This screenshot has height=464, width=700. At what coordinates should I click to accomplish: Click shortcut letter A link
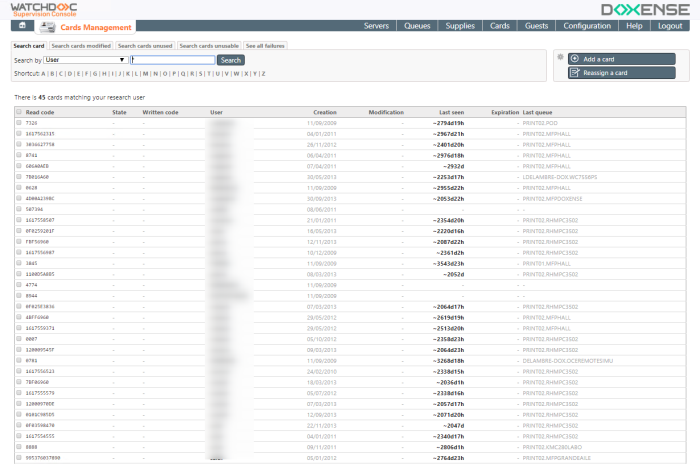click(x=44, y=73)
